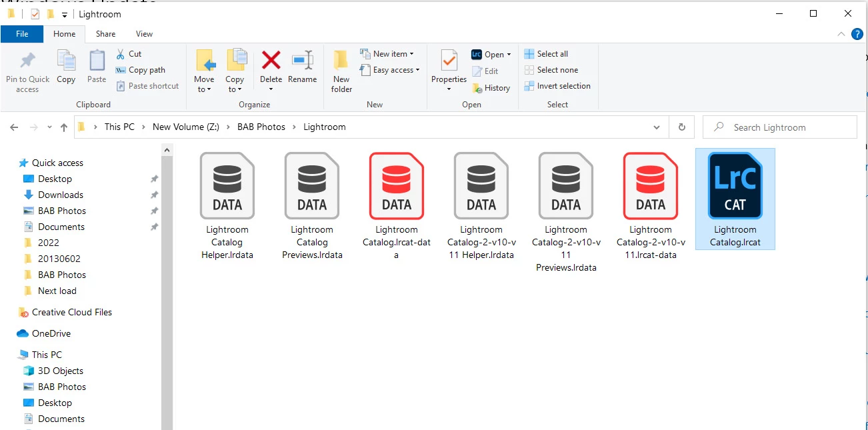Viewport: 868px width, 430px height.
Task: Select Lightroom Catalog-2-v10-v11 Previews.lrdata file
Action: 566,212
